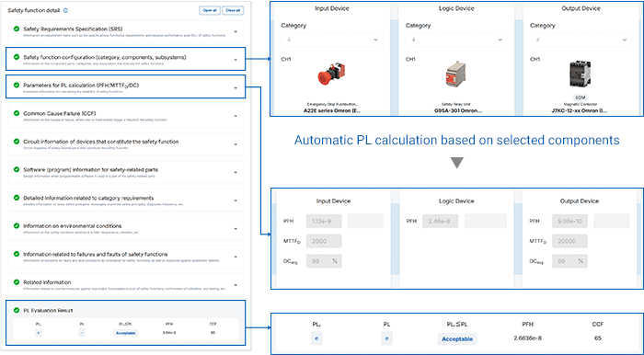This screenshot has height=355, width=644.
Task: Open the Output Device Category dropdown
Action: [581, 40]
